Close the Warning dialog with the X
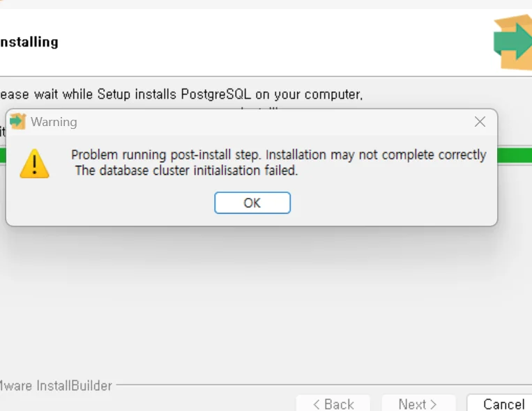 (480, 122)
